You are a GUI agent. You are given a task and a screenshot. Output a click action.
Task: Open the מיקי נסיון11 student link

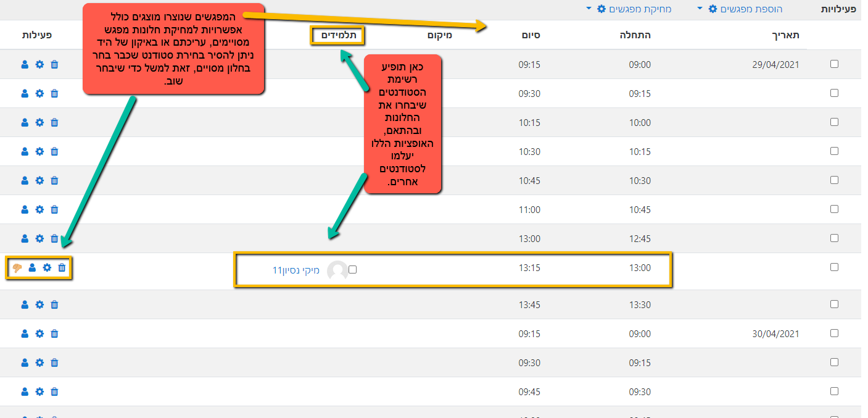(296, 270)
